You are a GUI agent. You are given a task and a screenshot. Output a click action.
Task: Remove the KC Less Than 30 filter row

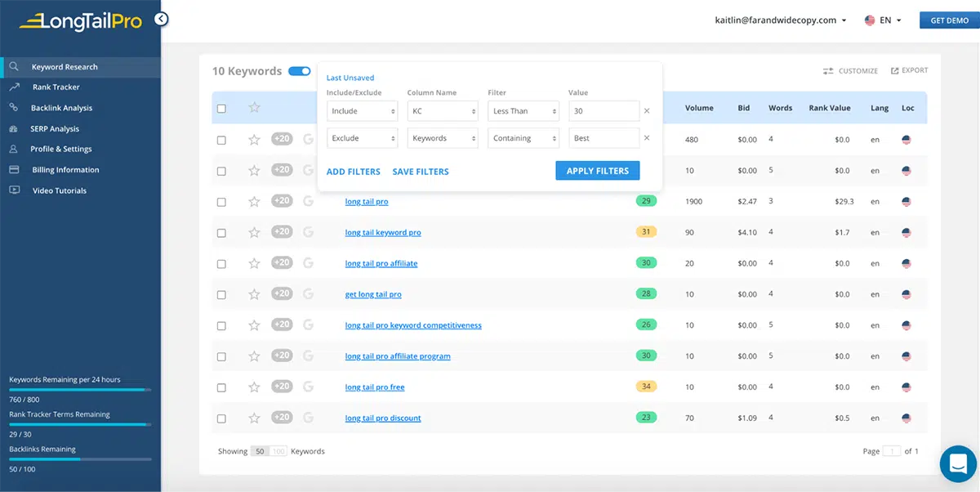pos(647,111)
